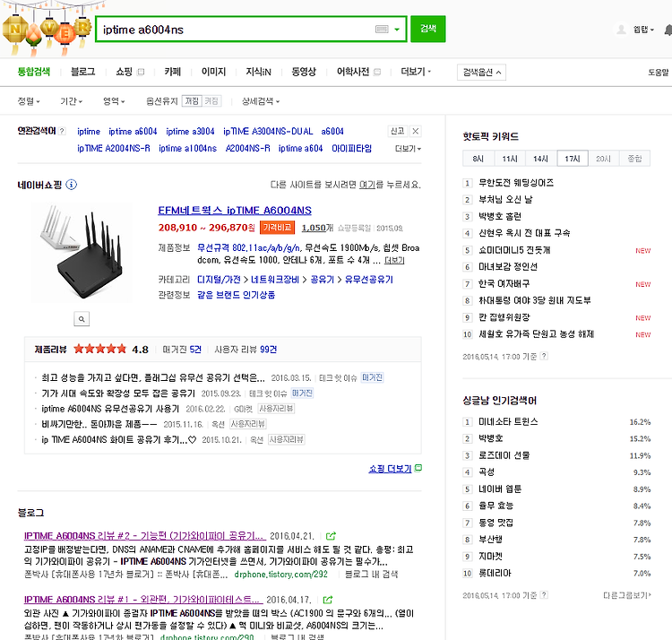This screenshot has height=640, width=672.
Task: Open shopping in new window icon
Action: (x=141, y=72)
